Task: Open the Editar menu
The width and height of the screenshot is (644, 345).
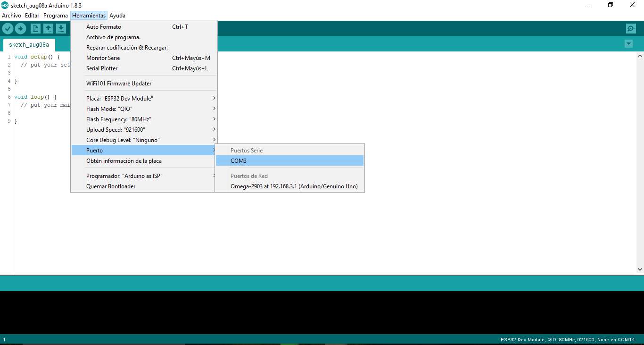Action: tap(32, 16)
